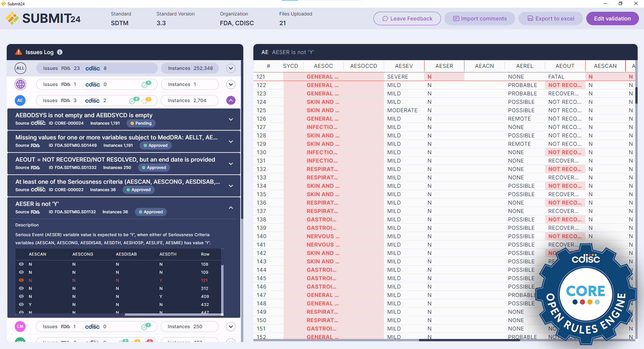Collapse the AE domain with purple chevron

tap(231, 100)
